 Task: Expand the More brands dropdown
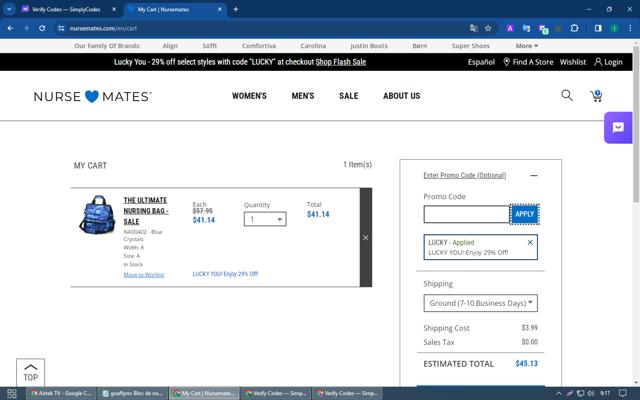pyautogui.click(x=527, y=46)
